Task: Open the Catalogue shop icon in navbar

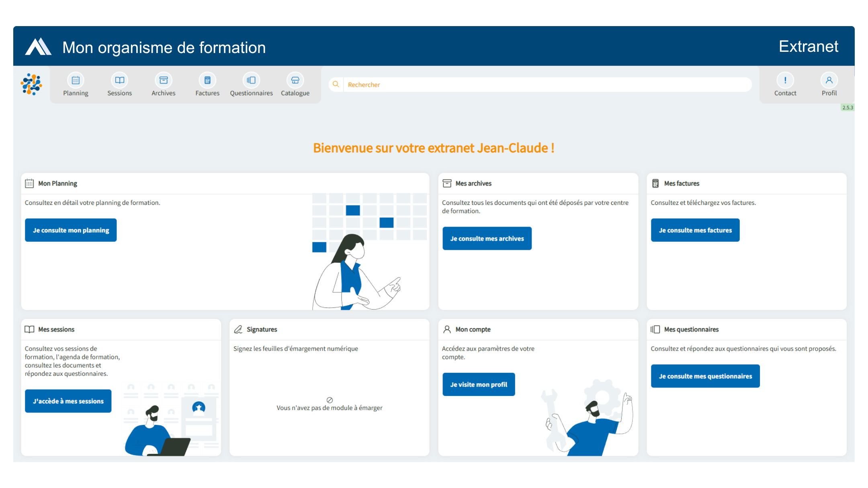Action: pyautogui.click(x=295, y=80)
